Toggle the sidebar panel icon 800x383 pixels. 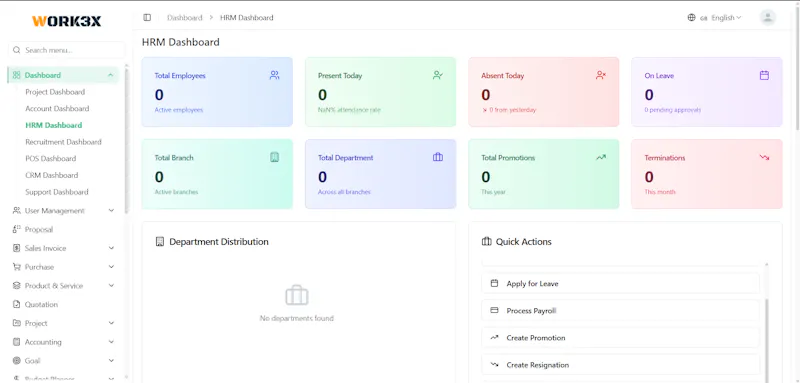point(147,17)
